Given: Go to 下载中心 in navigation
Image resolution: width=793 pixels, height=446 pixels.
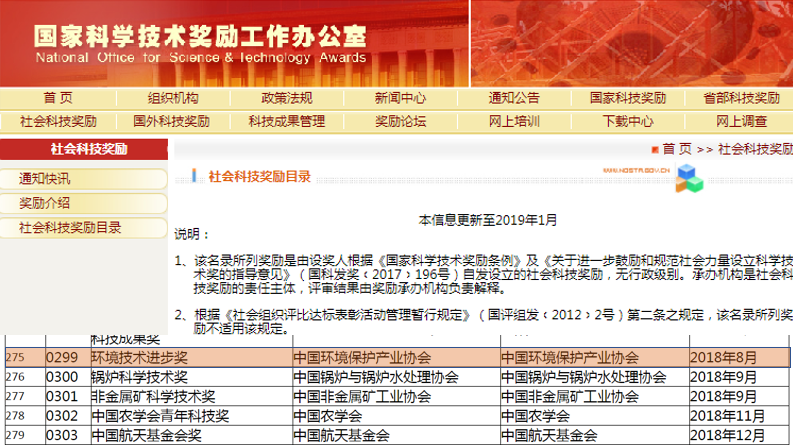Looking at the screenshot, I should click(628, 121).
